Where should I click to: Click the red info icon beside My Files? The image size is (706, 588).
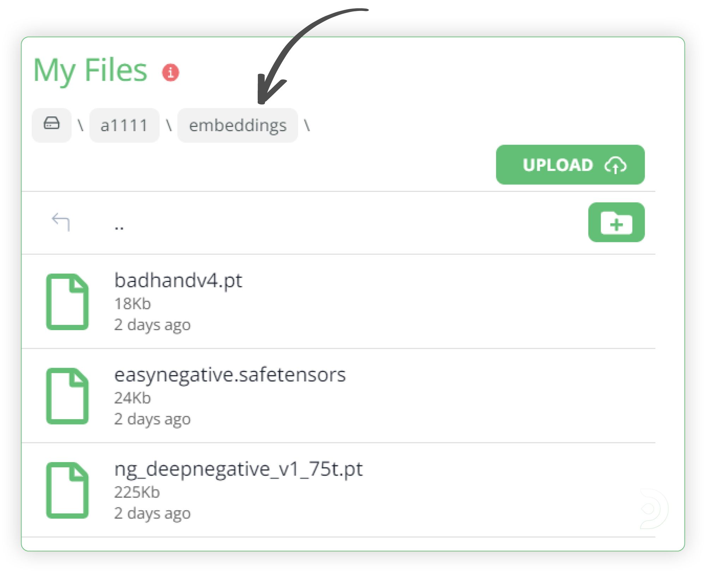point(170,73)
